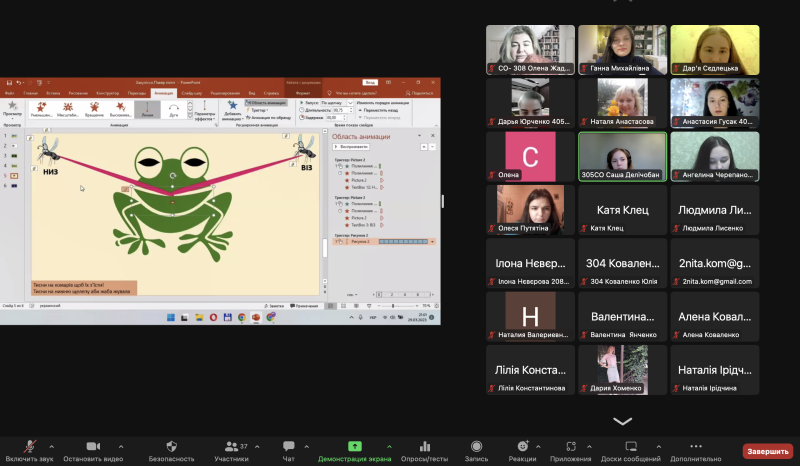
Task: Click Chrome icon on shared taskbar
Action: 242,317
